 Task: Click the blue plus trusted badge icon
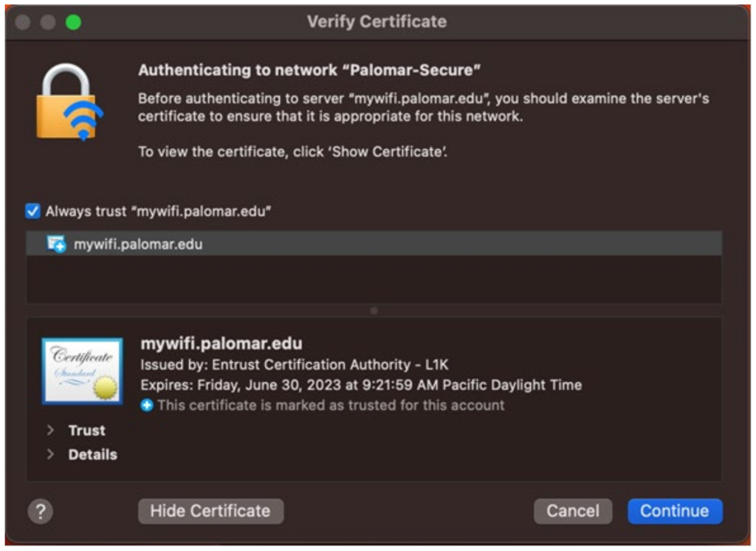pos(147,404)
